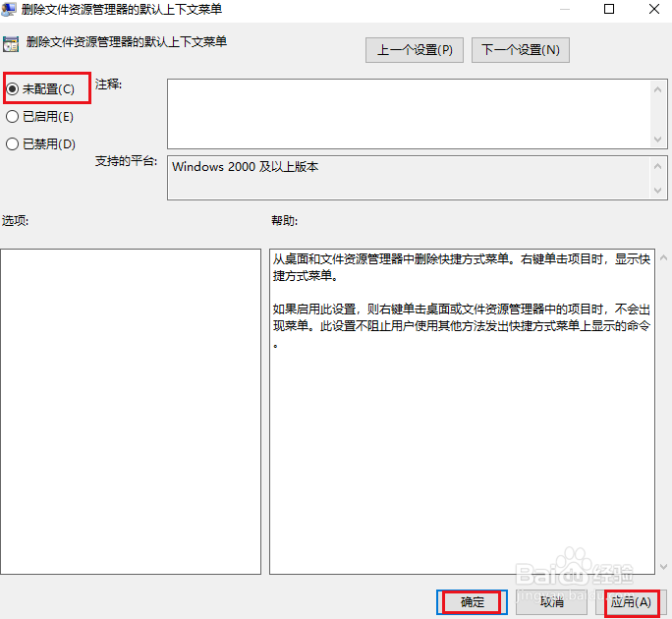672x619 pixels.
Task: Click the 选项: label
Action: pyautogui.click(x=15, y=221)
